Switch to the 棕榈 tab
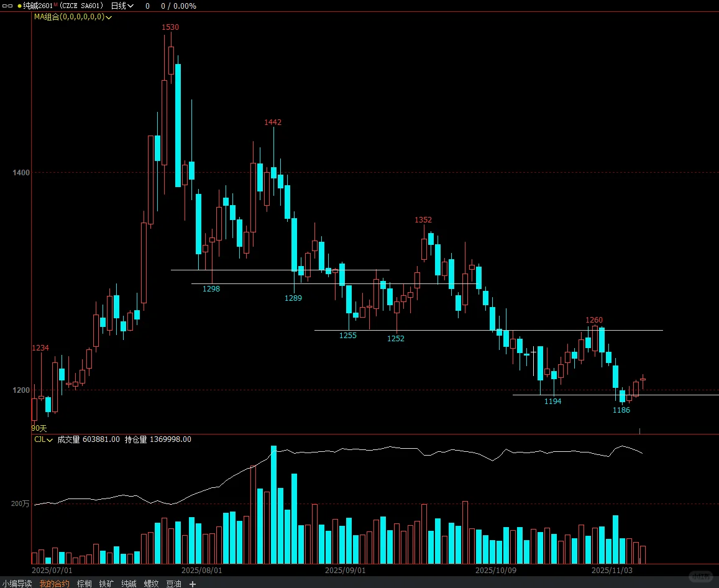This screenshot has width=719, height=588. coord(85,584)
